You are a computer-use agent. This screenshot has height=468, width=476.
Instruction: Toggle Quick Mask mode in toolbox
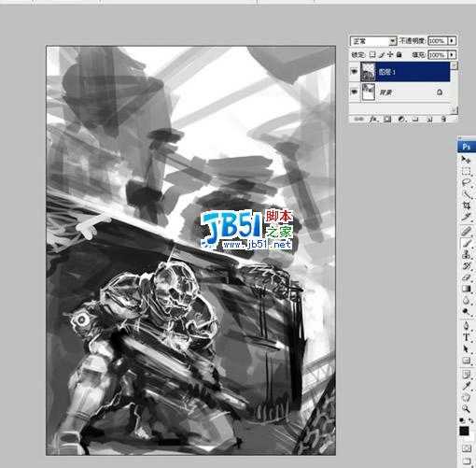[x=466, y=448]
